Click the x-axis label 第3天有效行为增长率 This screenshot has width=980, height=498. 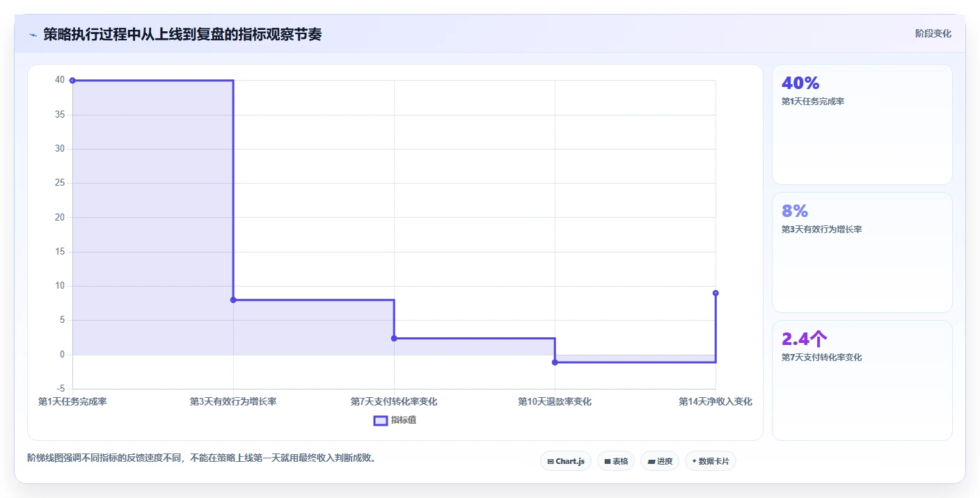coord(233,402)
